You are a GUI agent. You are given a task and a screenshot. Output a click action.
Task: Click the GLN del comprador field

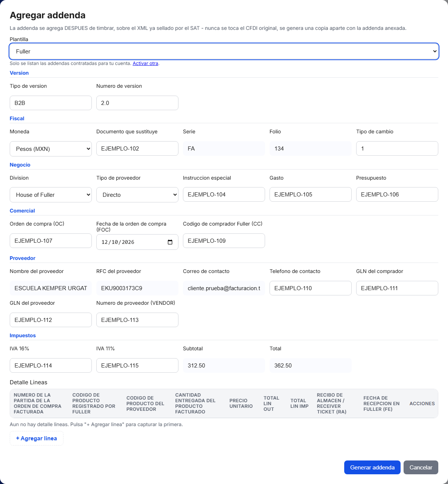coord(397,288)
